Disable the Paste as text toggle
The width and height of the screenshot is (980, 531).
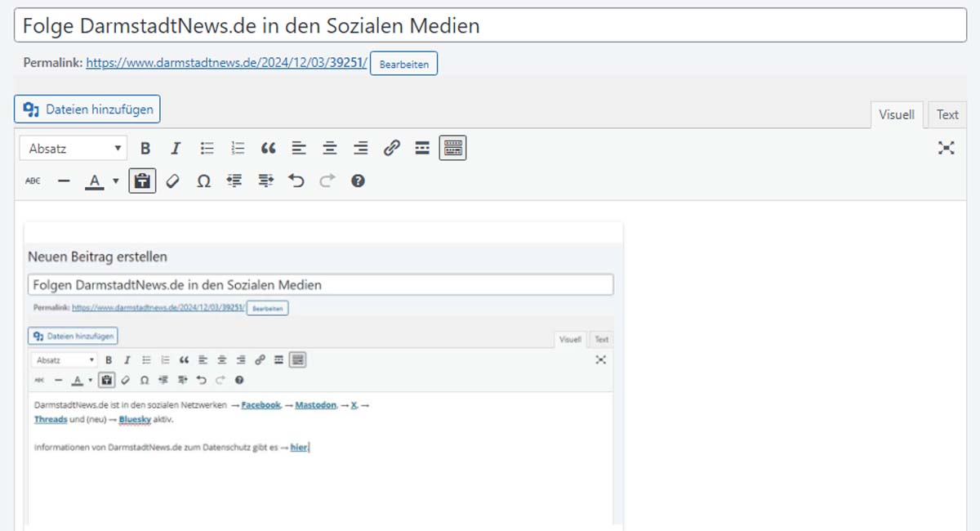[142, 181]
